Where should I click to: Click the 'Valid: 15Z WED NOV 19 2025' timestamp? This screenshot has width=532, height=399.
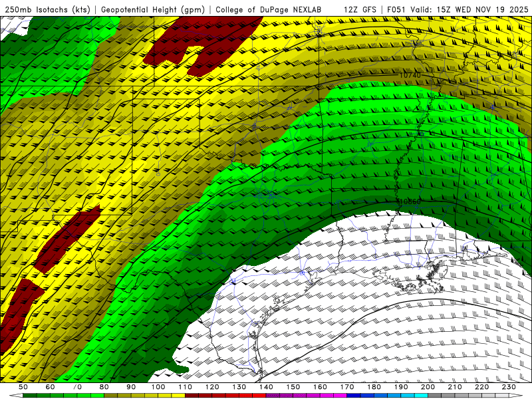coord(469,9)
